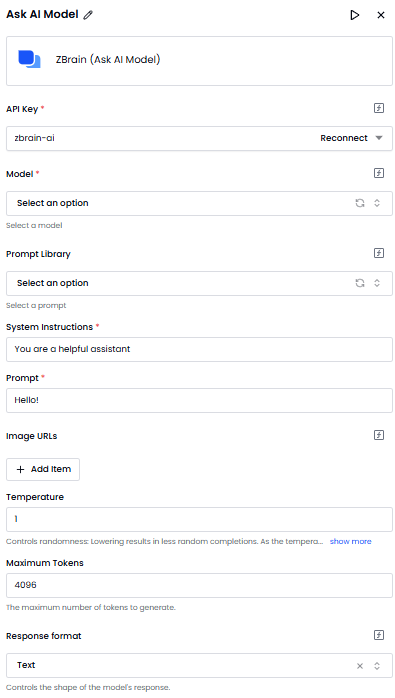Viewport: 395px width, 698px height.
Task: Refresh the Prompt Library options list
Action: pyautogui.click(x=360, y=283)
